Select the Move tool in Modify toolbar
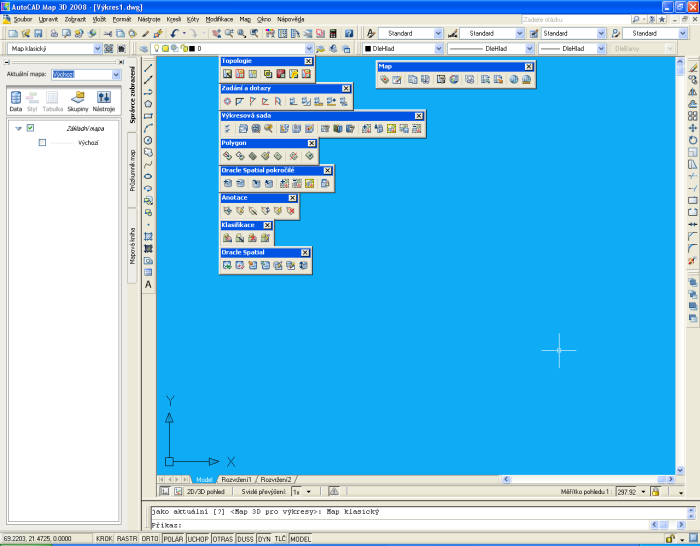 (692, 128)
